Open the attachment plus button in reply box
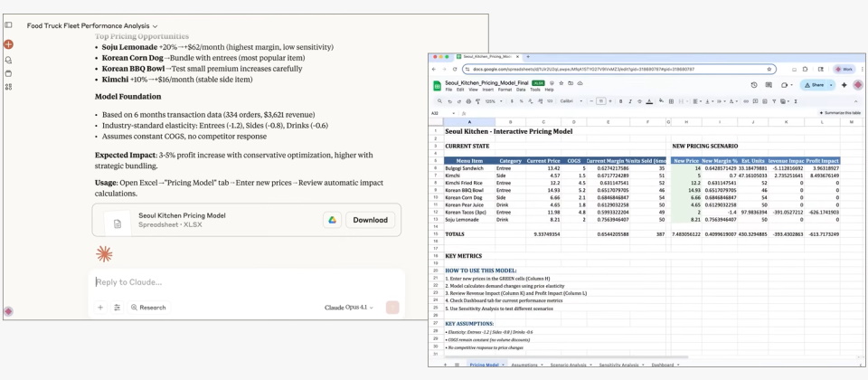868x380 pixels. (x=100, y=308)
